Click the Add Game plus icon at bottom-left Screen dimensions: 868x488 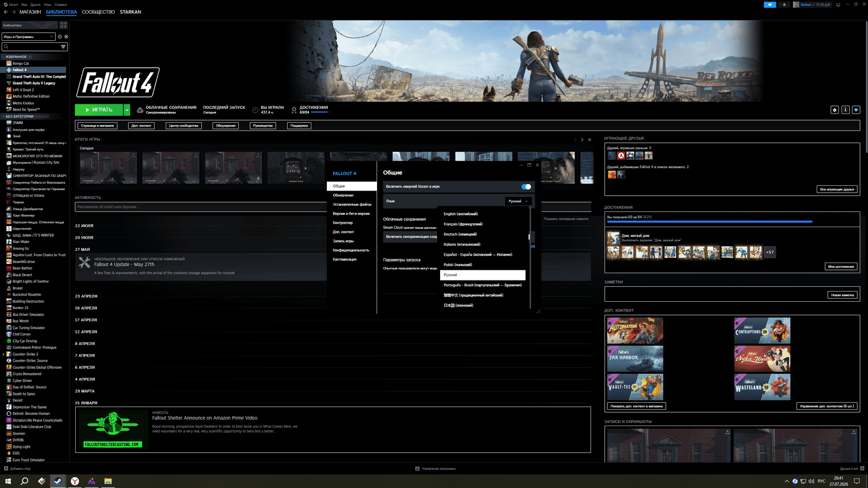coord(6,468)
